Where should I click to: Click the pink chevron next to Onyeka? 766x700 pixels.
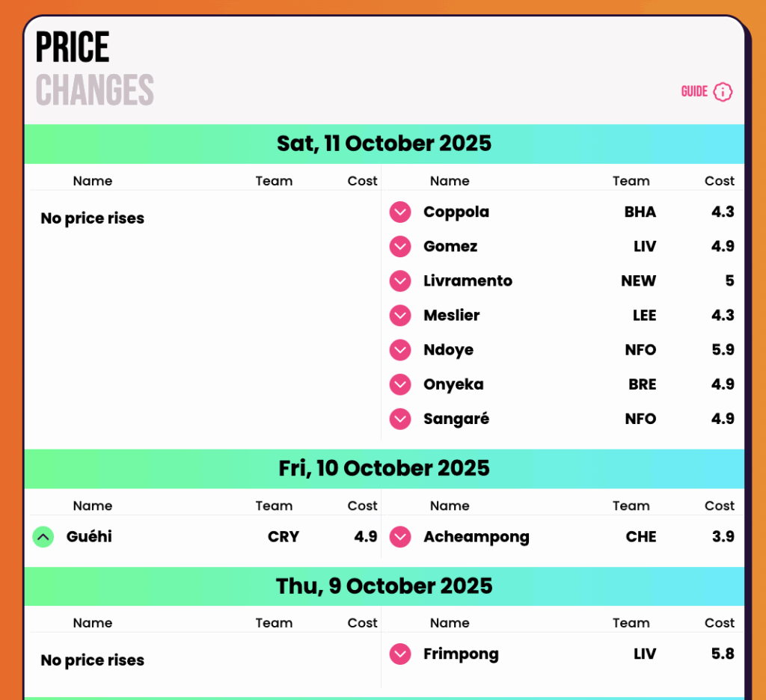tap(400, 384)
